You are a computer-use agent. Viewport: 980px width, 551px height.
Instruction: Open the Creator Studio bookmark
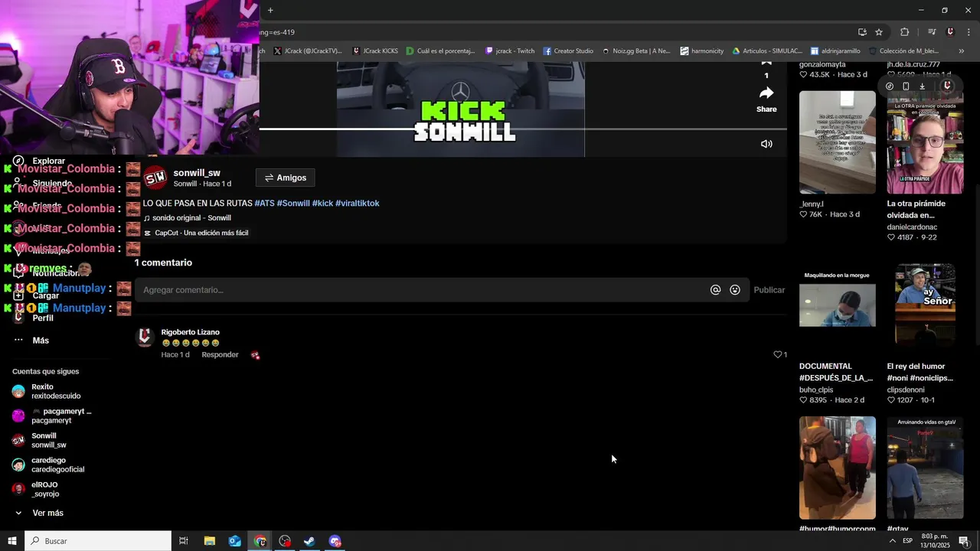[568, 51]
